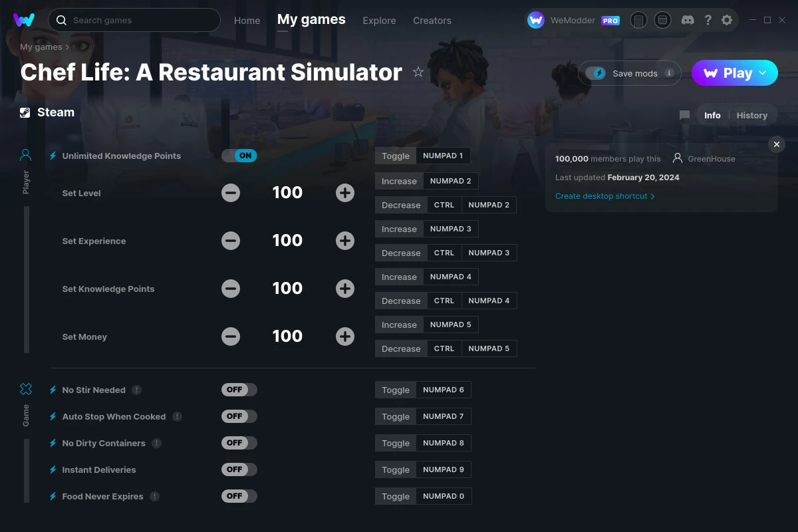The image size is (798, 532).
Task: Click the NUMPAD 1 hotkey button for Toggle
Action: tap(444, 155)
